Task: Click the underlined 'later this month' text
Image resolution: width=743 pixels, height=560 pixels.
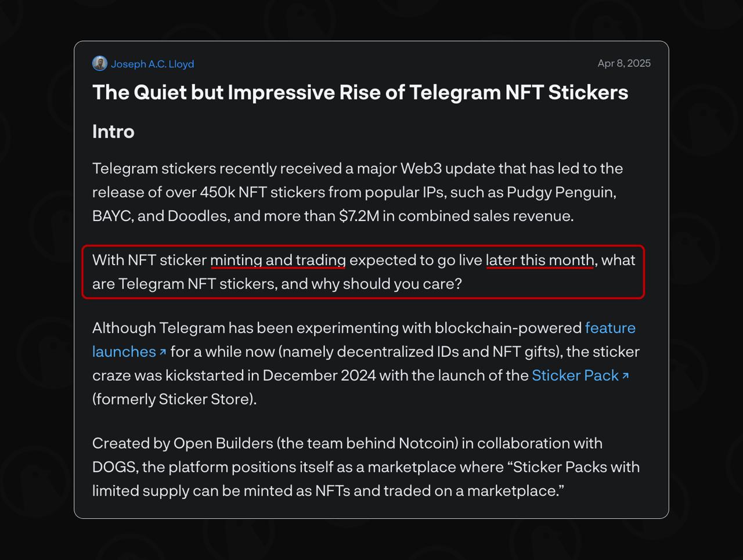Action: tap(540, 260)
